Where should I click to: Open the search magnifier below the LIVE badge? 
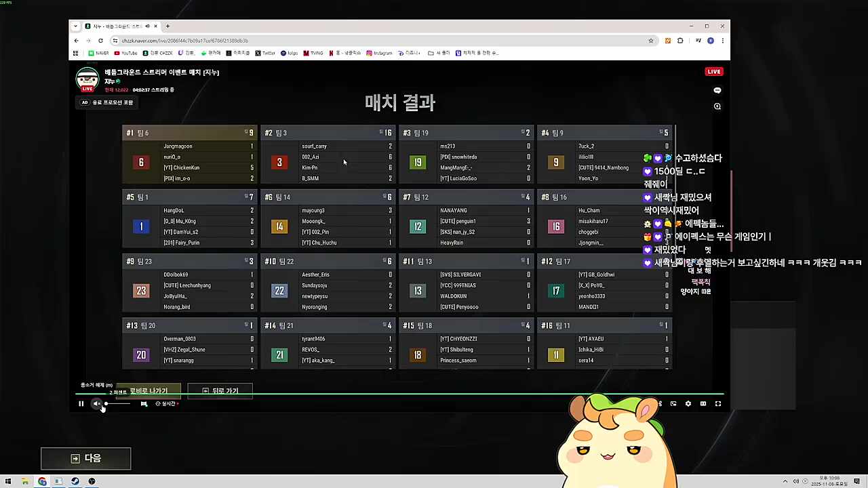click(717, 106)
